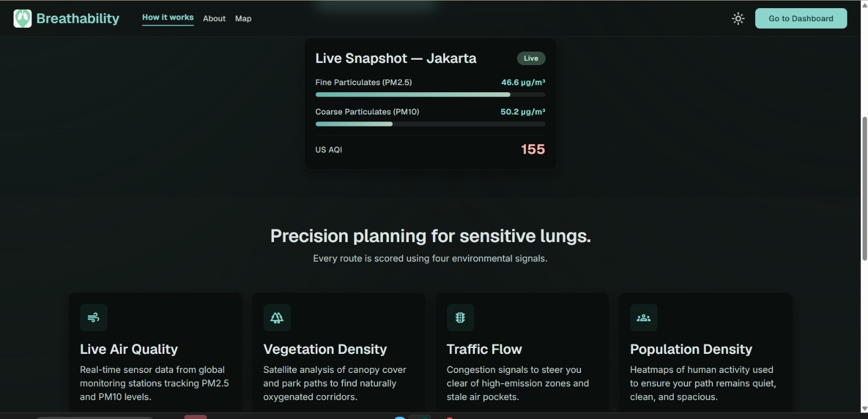Toggle the light/dark theme sun icon
Screen dimensions: 868x419
click(738, 18)
